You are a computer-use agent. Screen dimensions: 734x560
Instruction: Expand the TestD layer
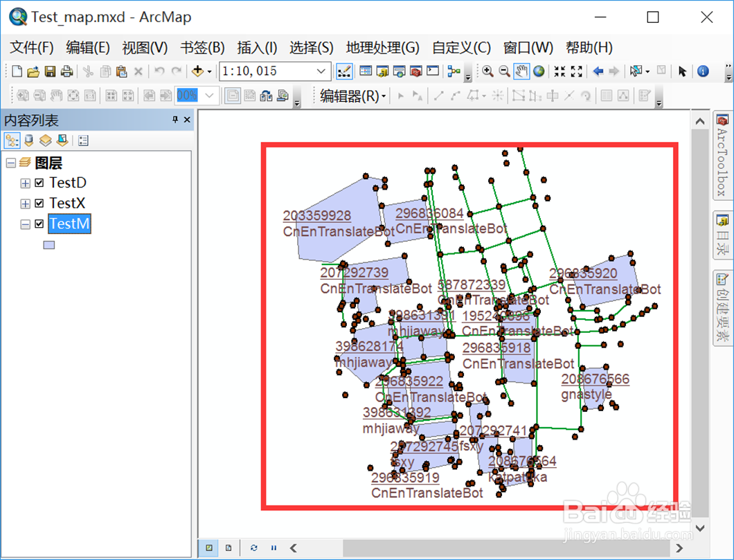point(26,183)
